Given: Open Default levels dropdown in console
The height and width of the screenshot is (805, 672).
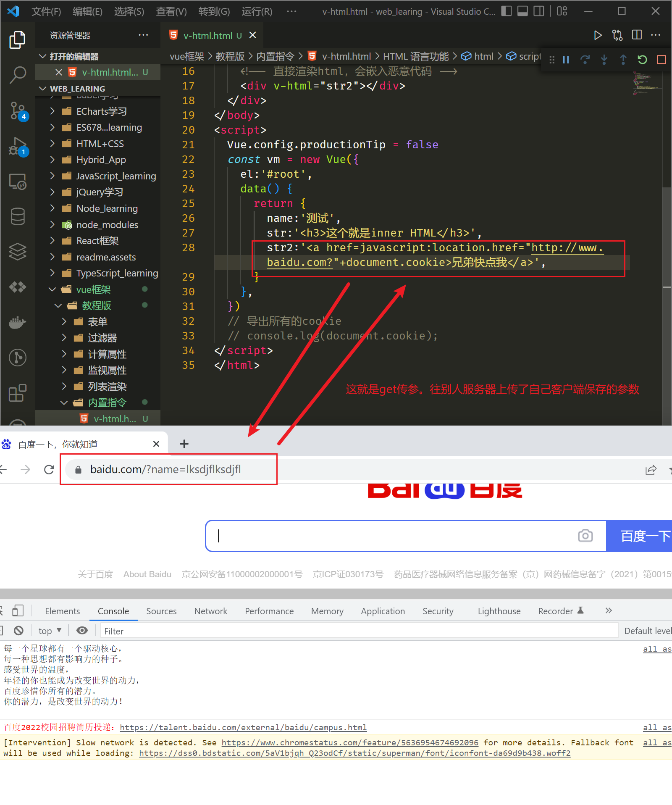Looking at the screenshot, I should click(x=648, y=631).
